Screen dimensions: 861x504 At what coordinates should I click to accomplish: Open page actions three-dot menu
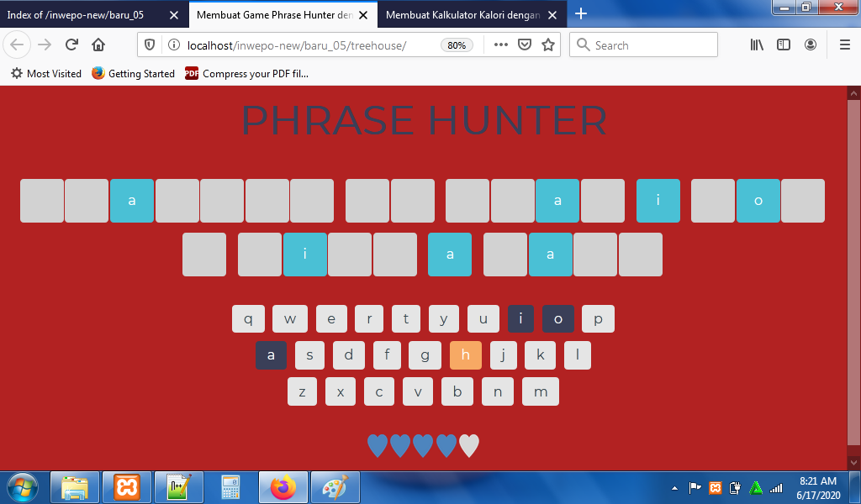point(501,45)
